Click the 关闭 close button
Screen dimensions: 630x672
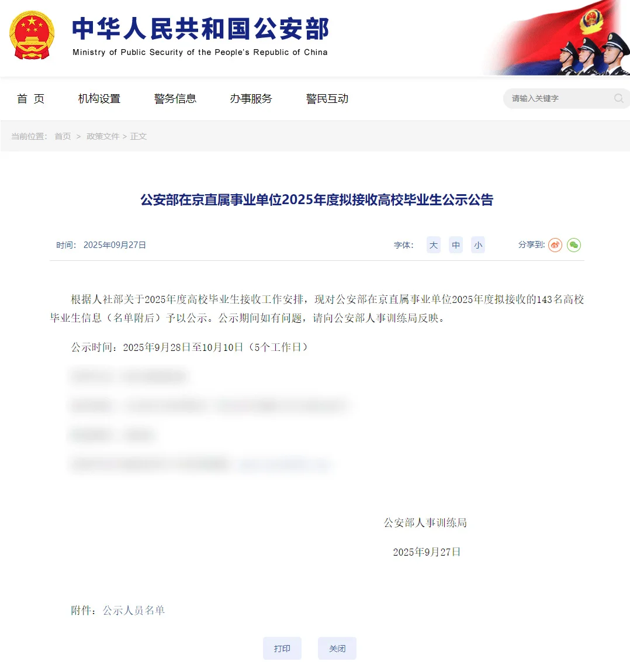pos(337,649)
